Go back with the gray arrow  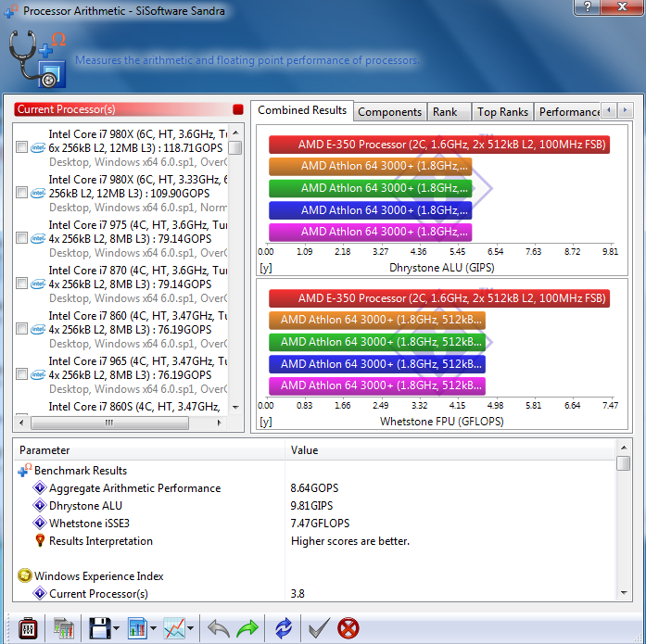point(219,629)
